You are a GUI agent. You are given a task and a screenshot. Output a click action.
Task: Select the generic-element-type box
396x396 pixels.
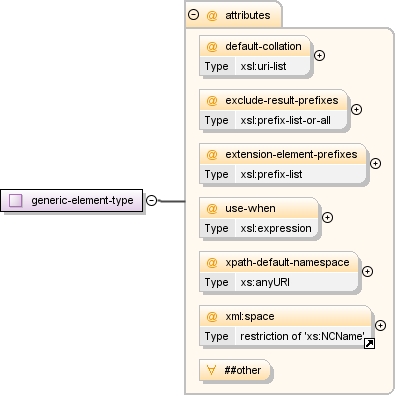72,200
